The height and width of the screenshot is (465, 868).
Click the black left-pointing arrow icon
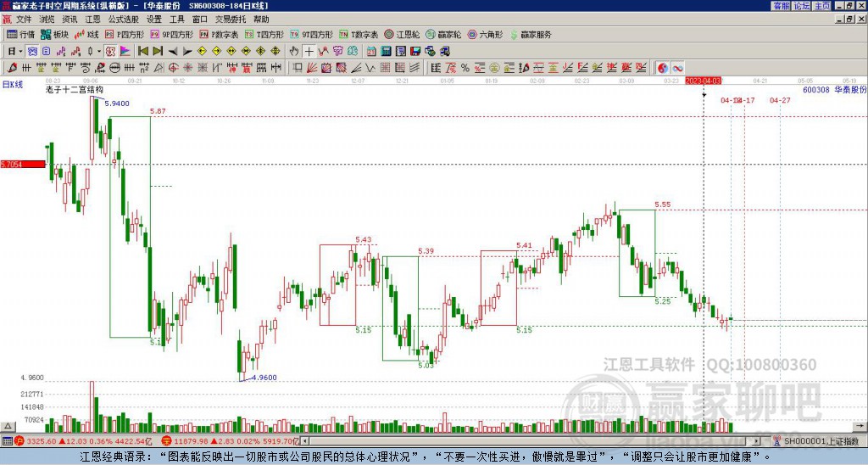tap(173, 52)
